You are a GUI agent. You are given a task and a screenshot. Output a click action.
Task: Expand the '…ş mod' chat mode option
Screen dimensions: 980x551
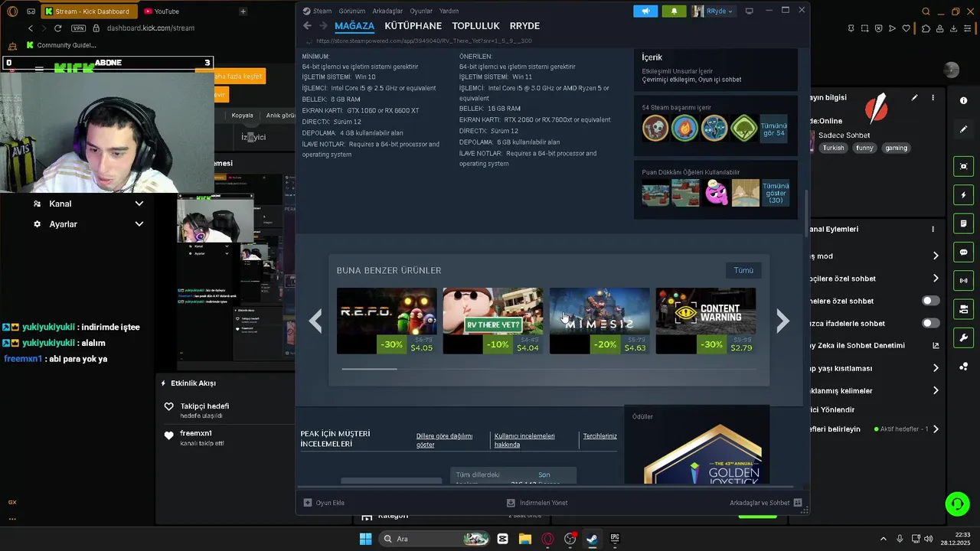click(x=936, y=256)
